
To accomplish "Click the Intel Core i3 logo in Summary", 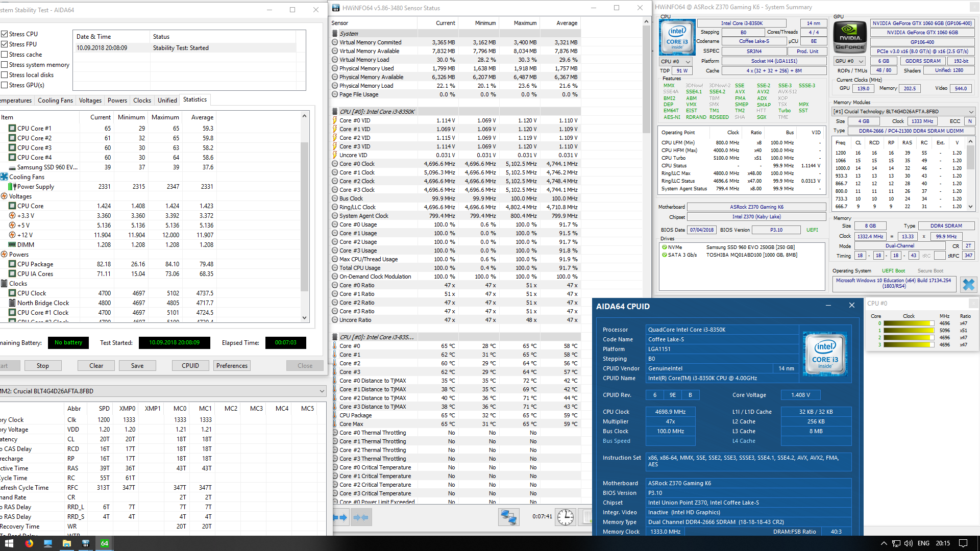I will (677, 38).
